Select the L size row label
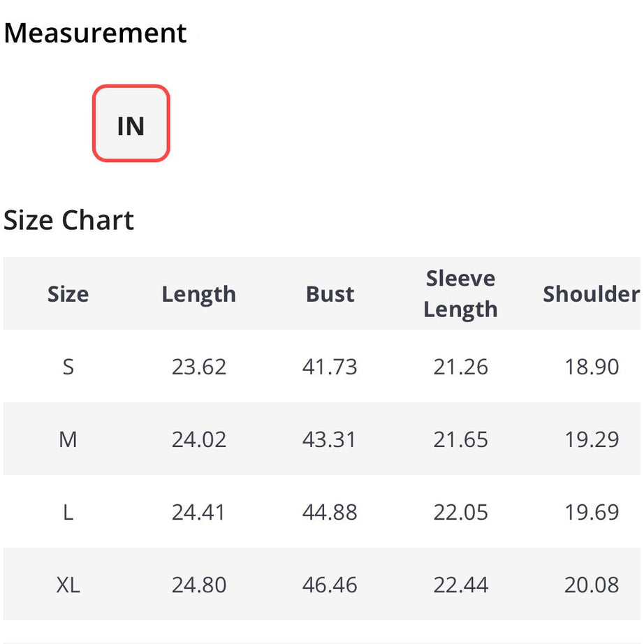 tap(68, 512)
